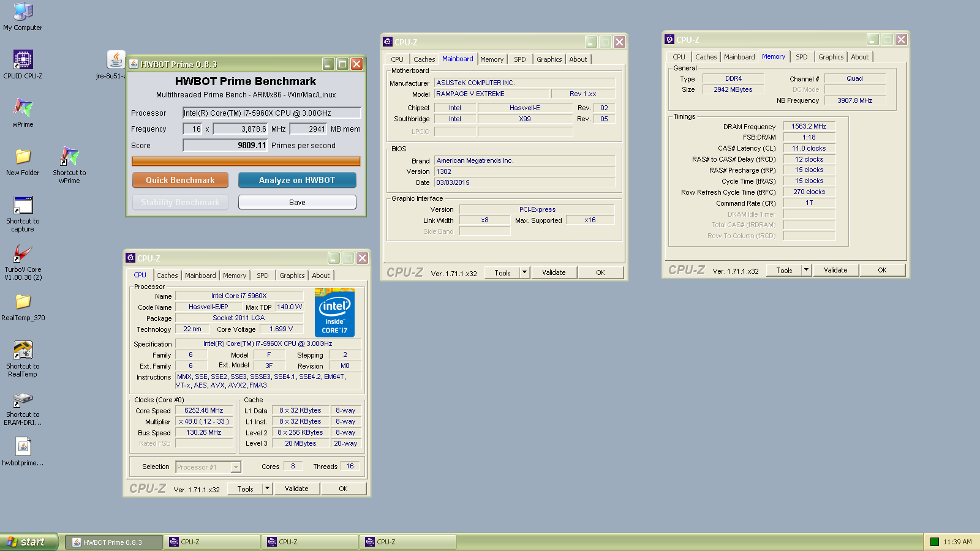The image size is (980, 551).
Task: Close the HWBOT Prime window
Action: click(x=357, y=64)
